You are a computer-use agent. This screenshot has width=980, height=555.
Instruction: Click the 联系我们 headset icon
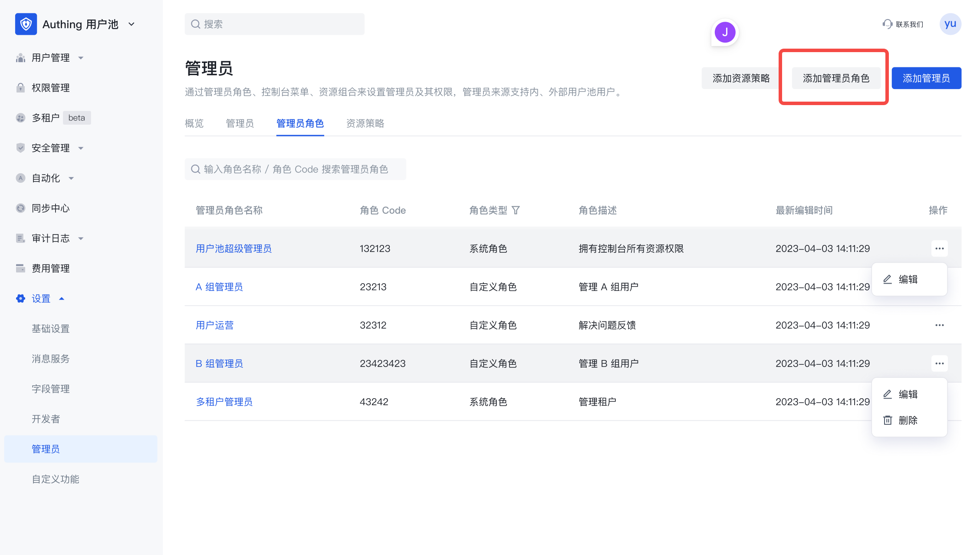(x=887, y=24)
